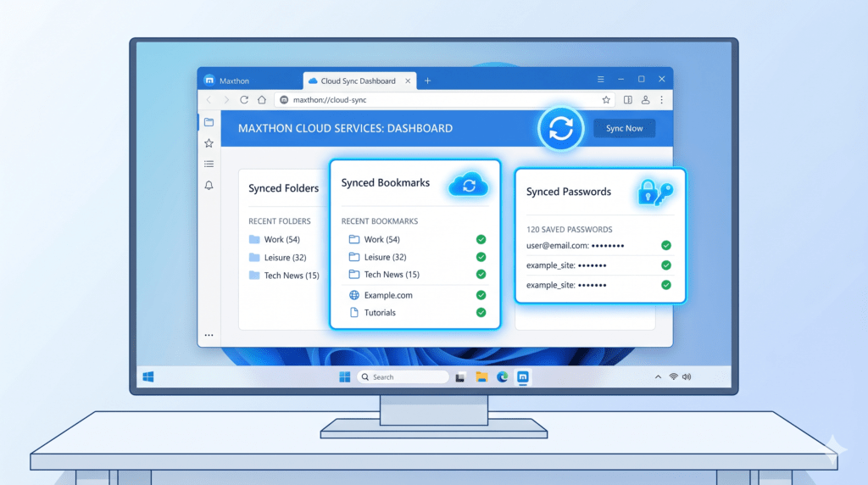The image size is (868, 485).
Task: Reload the page
Action: pos(244,100)
